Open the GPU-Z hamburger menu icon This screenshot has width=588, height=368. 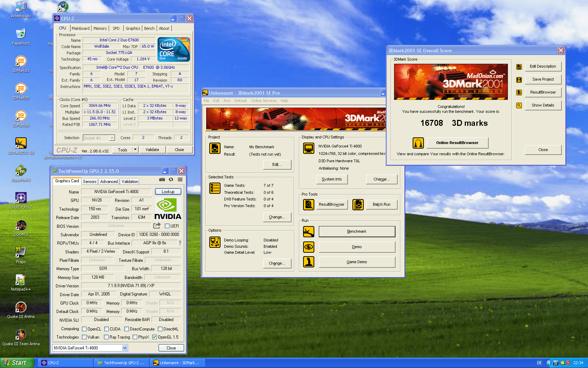(x=180, y=179)
